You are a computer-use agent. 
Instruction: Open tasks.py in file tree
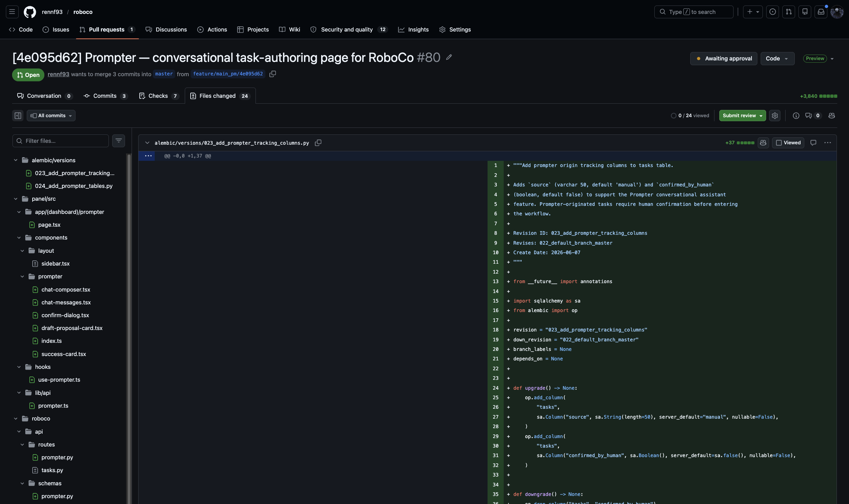(52, 470)
